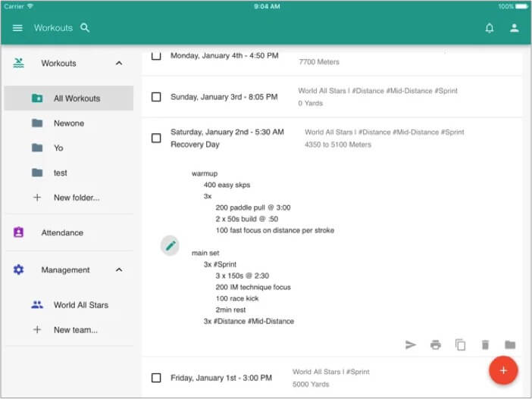Click the Workouts title in top bar

53,28
